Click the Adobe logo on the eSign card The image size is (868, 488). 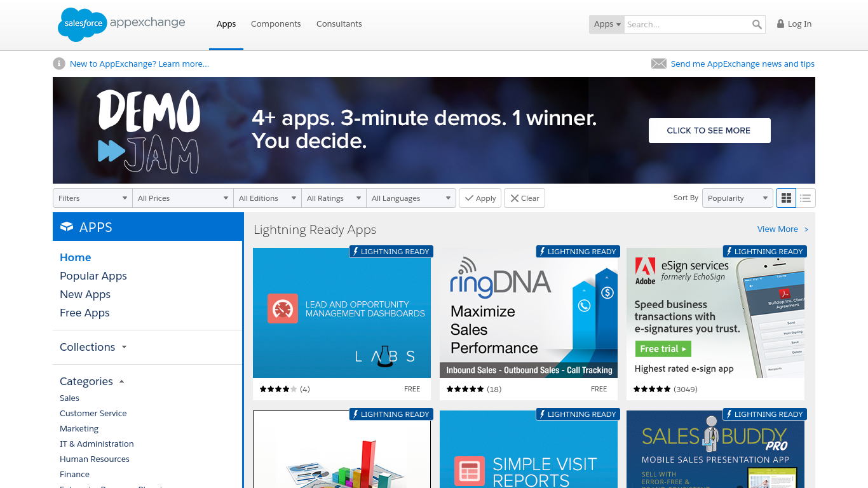coord(645,270)
